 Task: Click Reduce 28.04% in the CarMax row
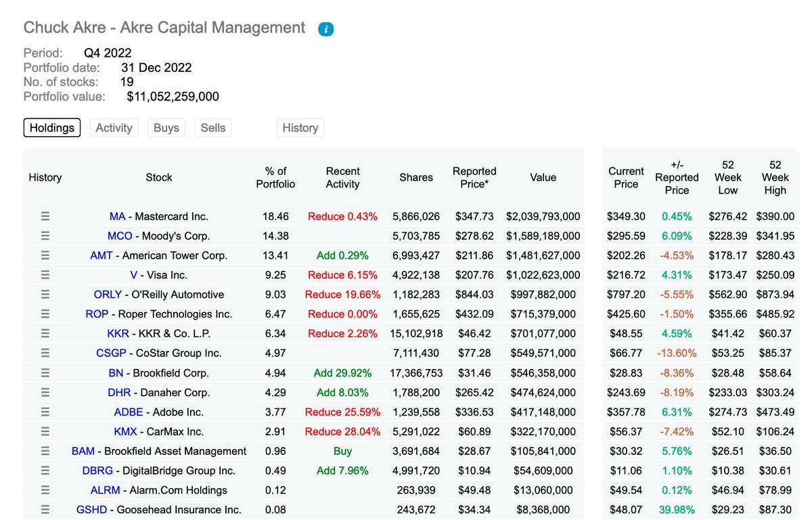pos(342,431)
